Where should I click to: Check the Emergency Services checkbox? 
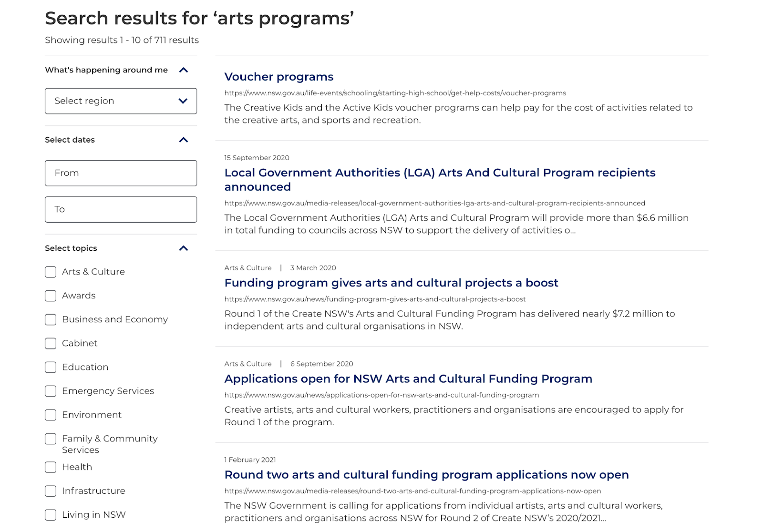(51, 391)
